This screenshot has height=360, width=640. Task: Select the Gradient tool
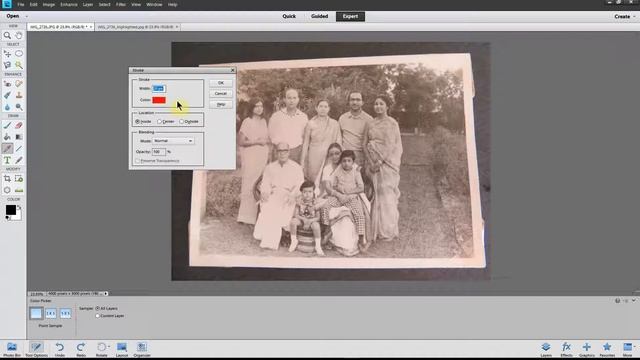[19, 137]
